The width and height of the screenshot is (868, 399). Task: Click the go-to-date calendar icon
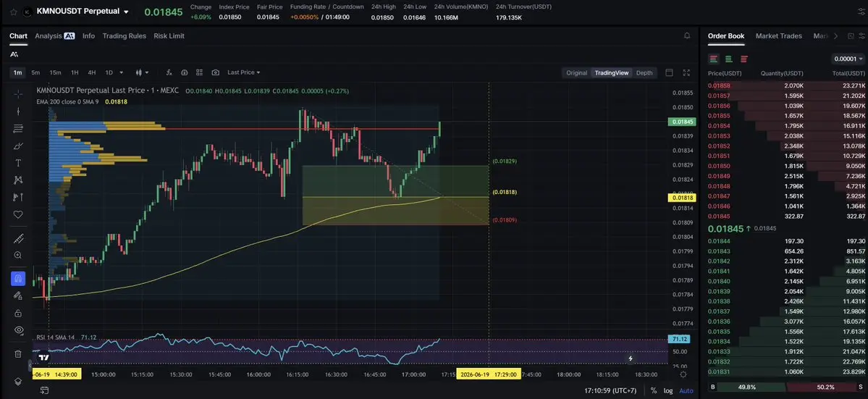pyautogui.click(x=43, y=391)
